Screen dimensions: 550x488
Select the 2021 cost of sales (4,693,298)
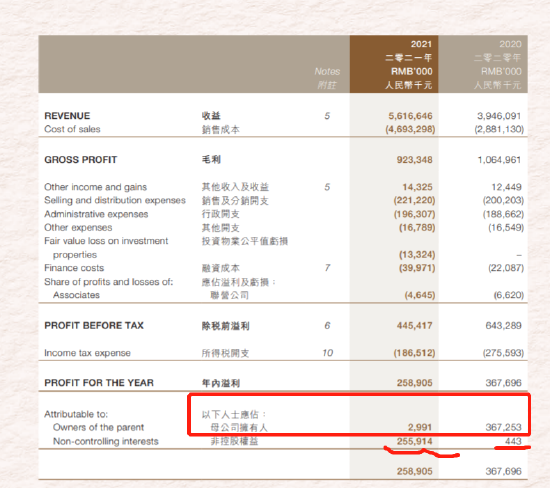pyautogui.click(x=410, y=129)
